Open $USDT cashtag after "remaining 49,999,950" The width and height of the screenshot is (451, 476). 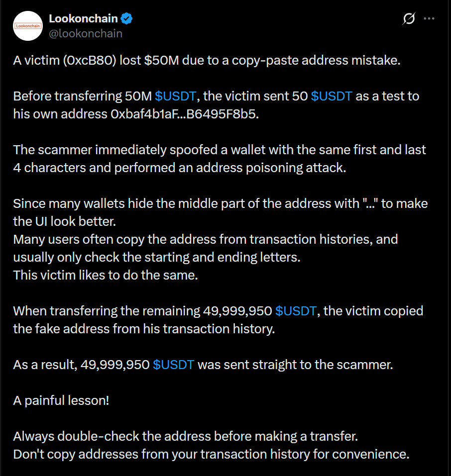pos(296,311)
